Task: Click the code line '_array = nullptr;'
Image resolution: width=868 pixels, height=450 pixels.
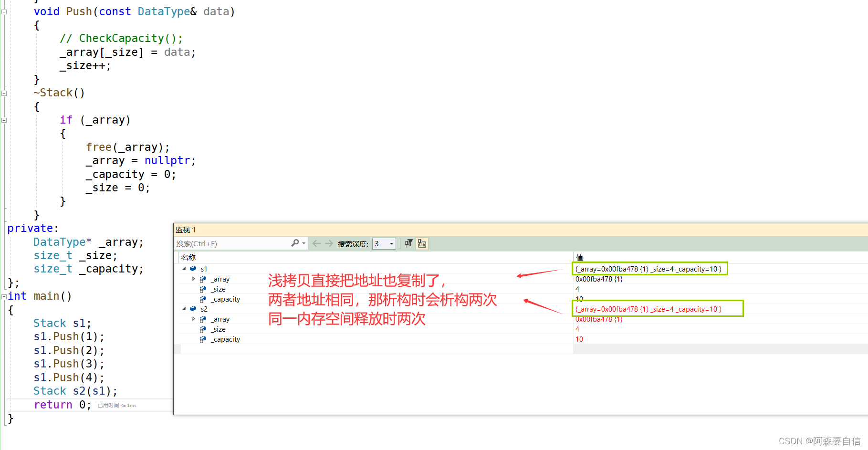Action: tap(141, 160)
